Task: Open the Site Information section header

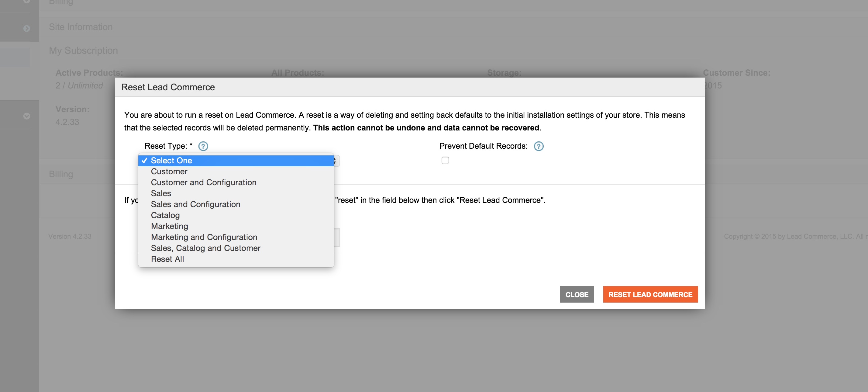Action: coord(81,27)
